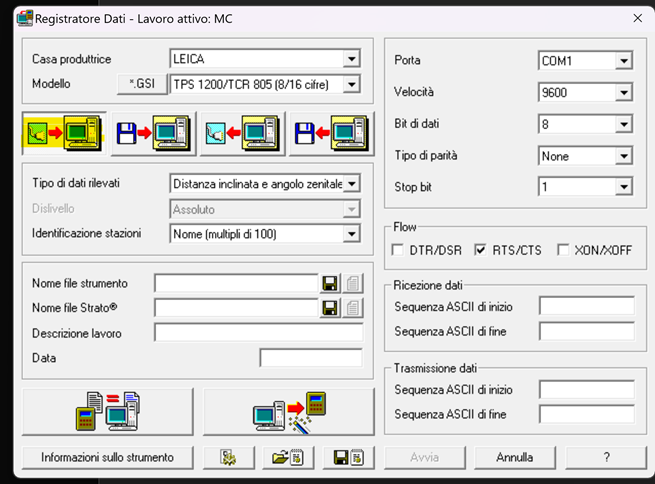The height and width of the screenshot is (484, 655).
Task: Open the Casa produttrice dropdown
Action: pos(351,59)
